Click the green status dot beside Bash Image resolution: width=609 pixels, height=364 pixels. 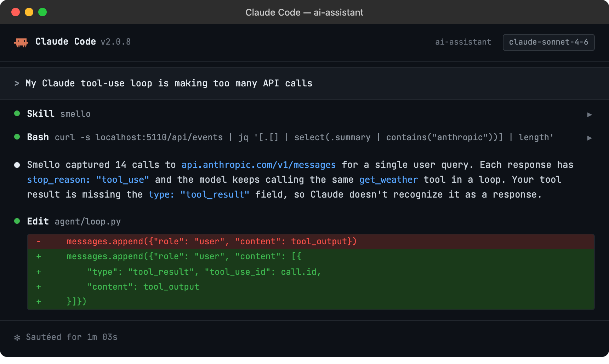click(17, 137)
